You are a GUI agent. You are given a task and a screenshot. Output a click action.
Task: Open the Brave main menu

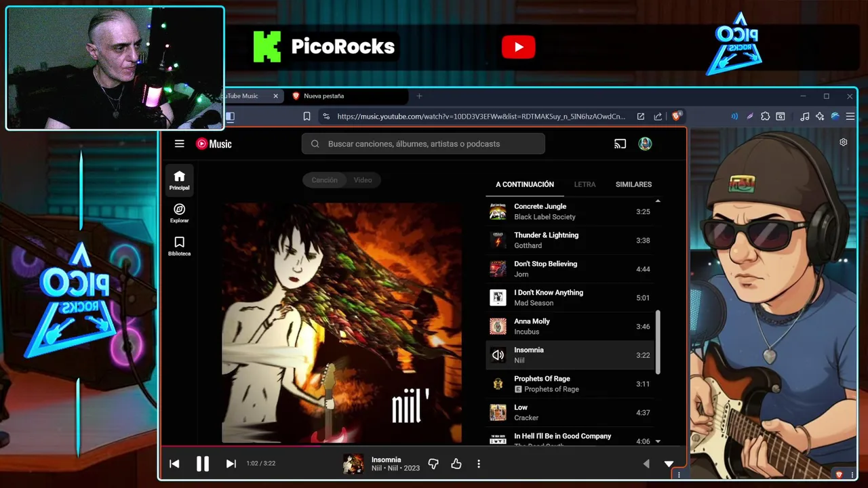point(850,117)
